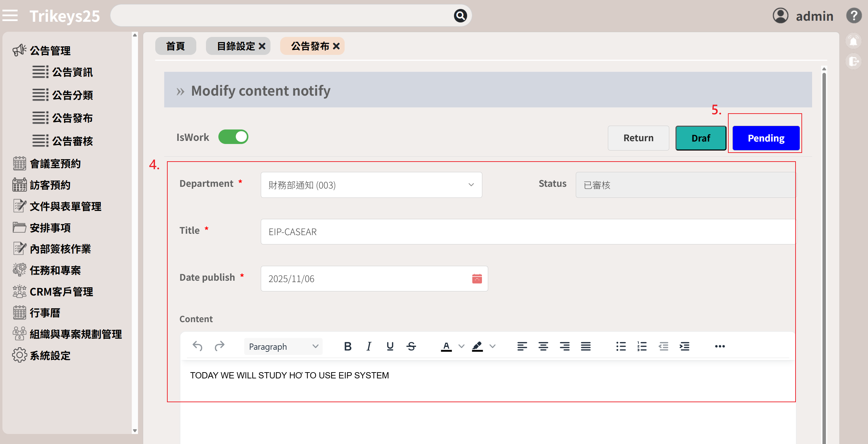868x444 pixels.
Task: Open the Paragraph style dropdown
Action: point(283,346)
